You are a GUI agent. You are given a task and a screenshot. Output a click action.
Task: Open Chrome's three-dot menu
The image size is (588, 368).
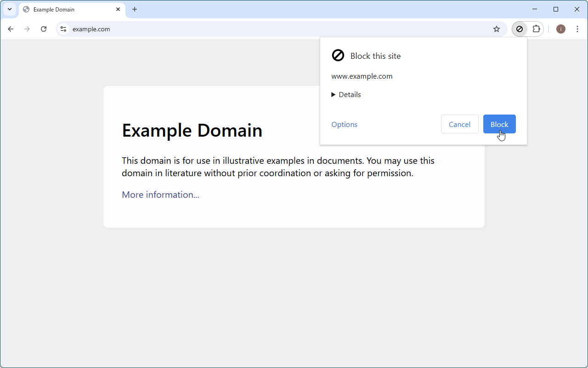tap(577, 29)
